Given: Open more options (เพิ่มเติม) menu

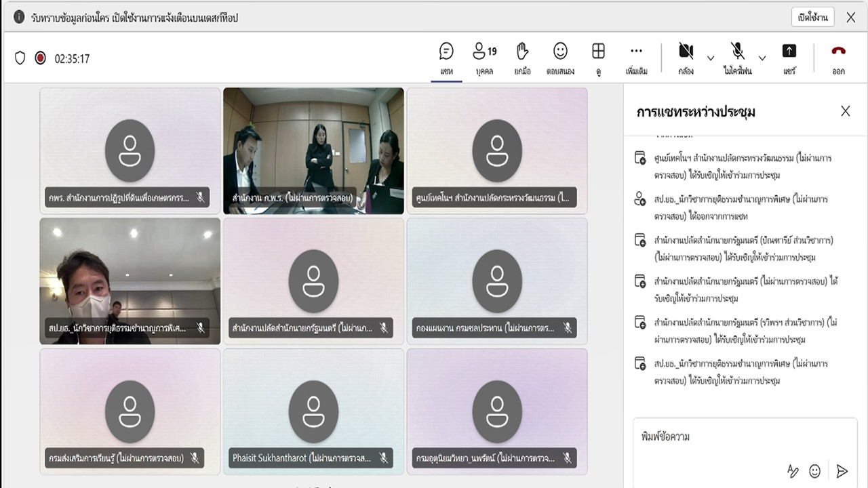Looking at the screenshot, I should 636,52.
